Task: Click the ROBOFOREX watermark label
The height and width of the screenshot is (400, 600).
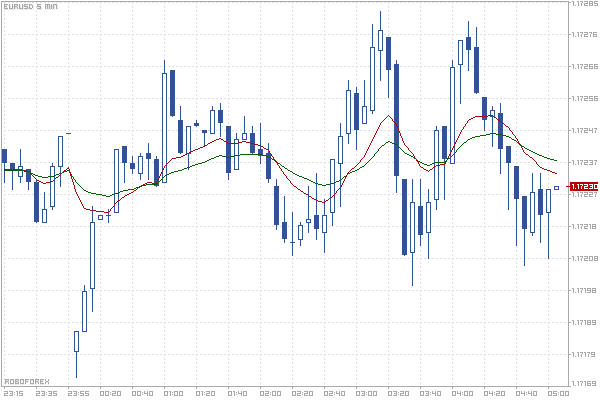Action: click(x=27, y=381)
